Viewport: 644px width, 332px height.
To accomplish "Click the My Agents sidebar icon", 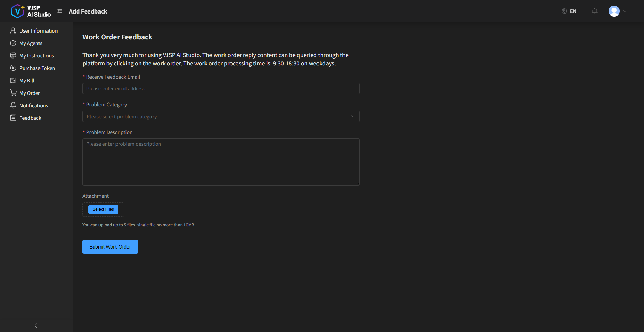I will [x=13, y=43].
